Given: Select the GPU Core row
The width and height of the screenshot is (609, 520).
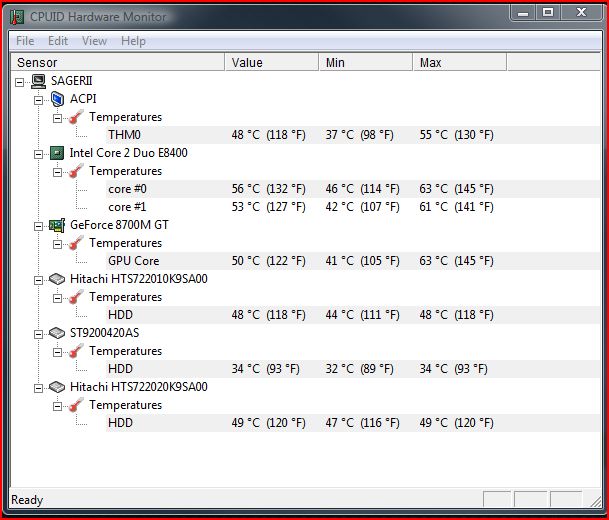Looking at the screenshot, I should (353, 261).
